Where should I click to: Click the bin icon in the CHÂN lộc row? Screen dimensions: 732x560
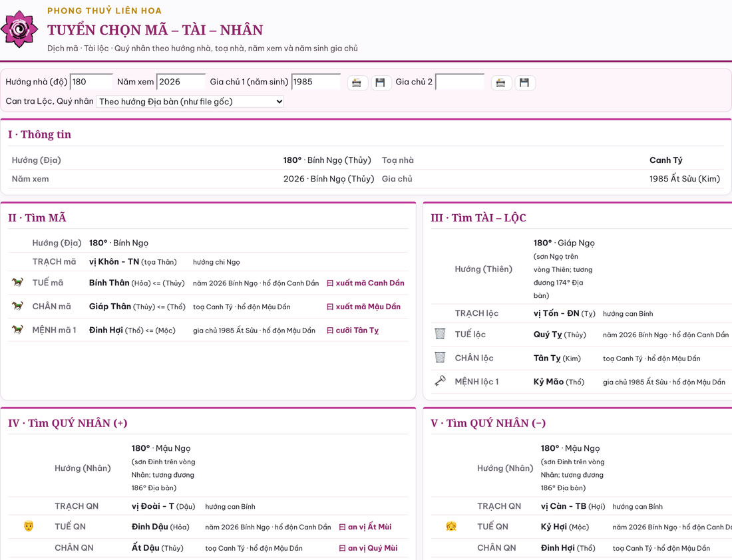tap(440, 357)
